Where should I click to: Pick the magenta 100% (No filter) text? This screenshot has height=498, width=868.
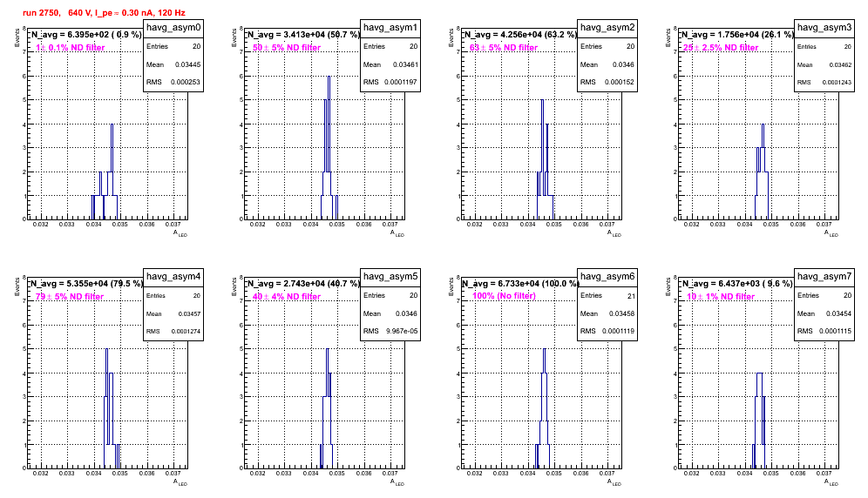[504, 296]
